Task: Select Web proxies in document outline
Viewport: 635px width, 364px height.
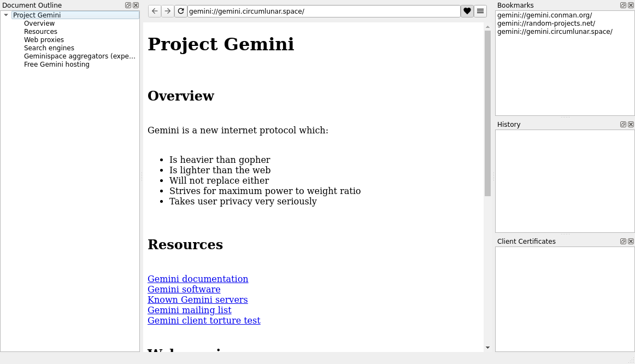Action: coord(44,40)
